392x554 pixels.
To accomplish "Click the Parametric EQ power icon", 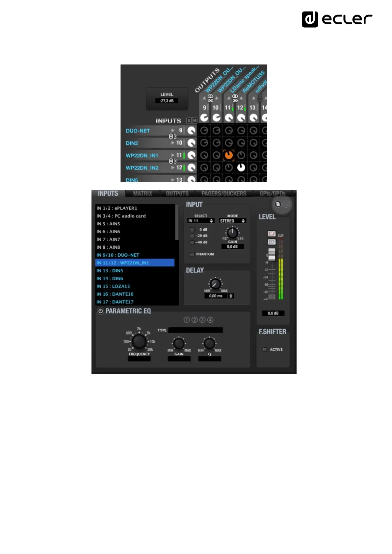I will tap(100, 311).
